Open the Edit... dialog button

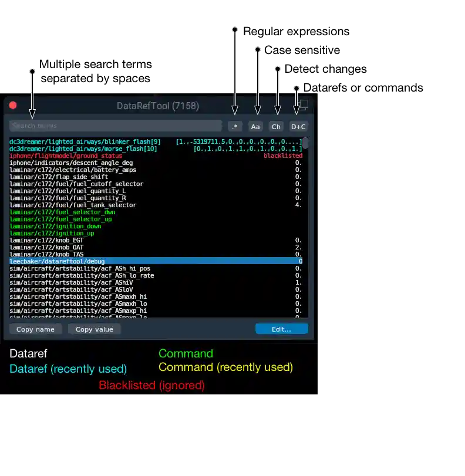(282, 329)
